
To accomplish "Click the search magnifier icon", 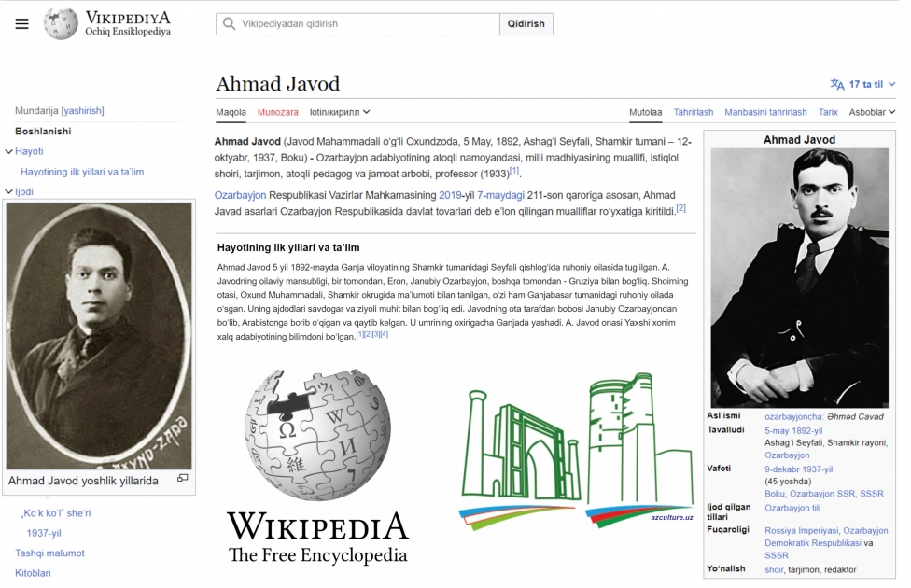I will click(x=229, y=24).
